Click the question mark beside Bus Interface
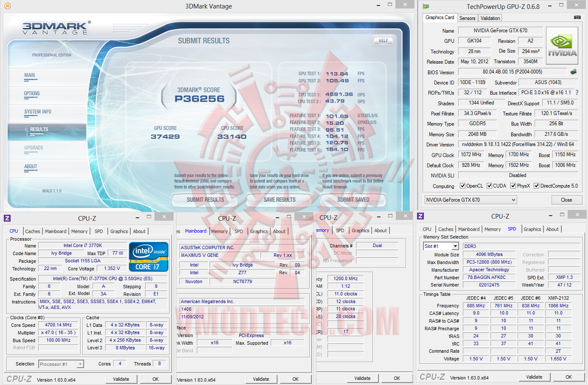 (577, 93)
